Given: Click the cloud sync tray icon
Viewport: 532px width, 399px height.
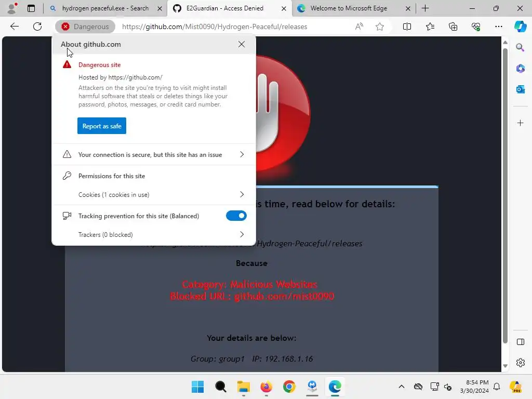Looking at the screenshot, I should coord(418,387).
